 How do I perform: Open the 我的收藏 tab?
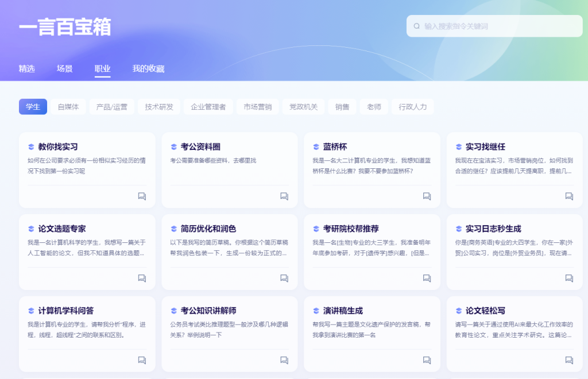(148, 69)
